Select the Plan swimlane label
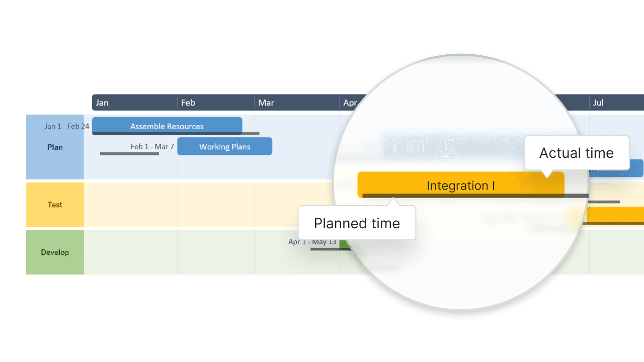The height and width of the screenshot is (362, 644). click(55, 147)
